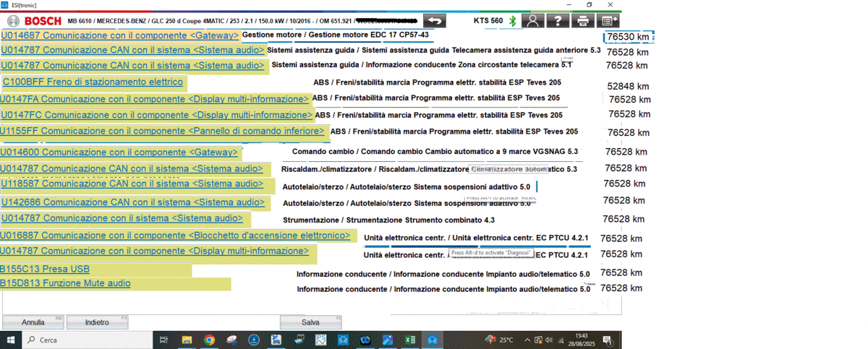Open Task View in the taskbar
This screenshot has height=349, width=868.
(x=164, y=340)
